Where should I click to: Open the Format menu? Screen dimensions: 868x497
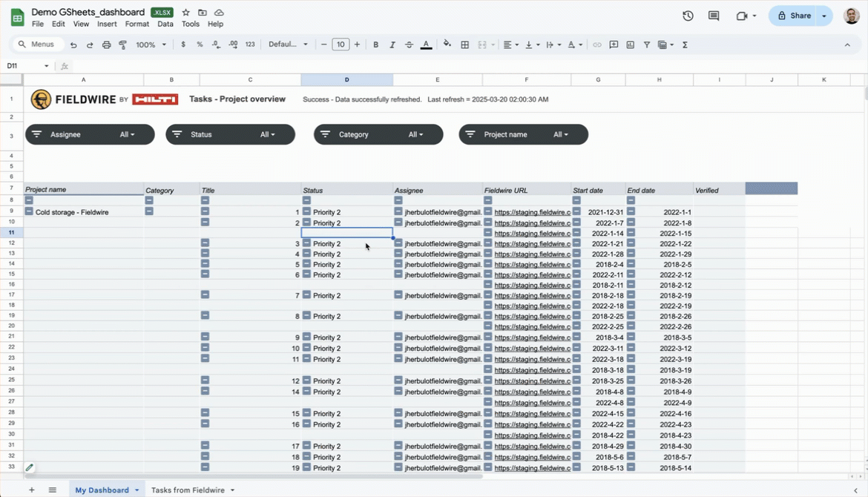coord(137,24)
